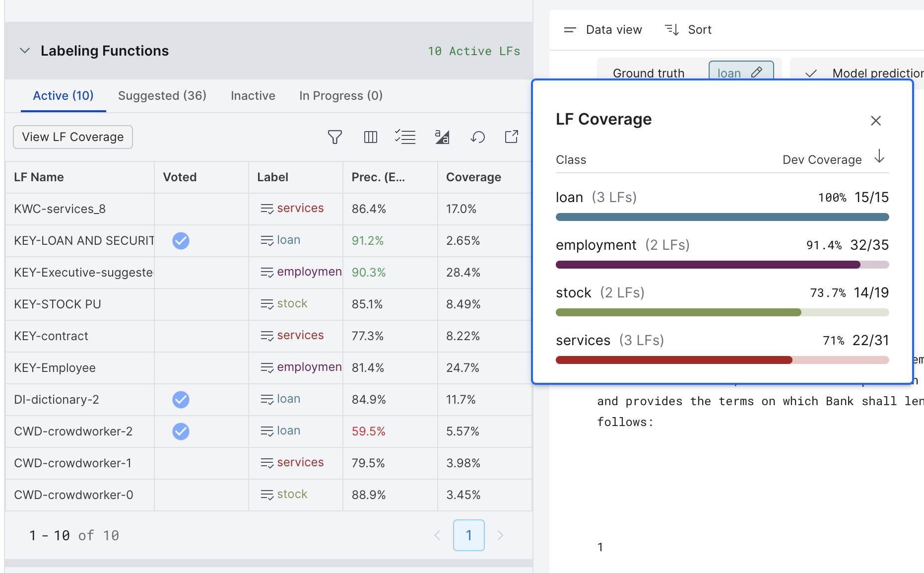
Task: Switch to Suggested (36) tab
Action: pyautogui.click(x=162, y=96)
